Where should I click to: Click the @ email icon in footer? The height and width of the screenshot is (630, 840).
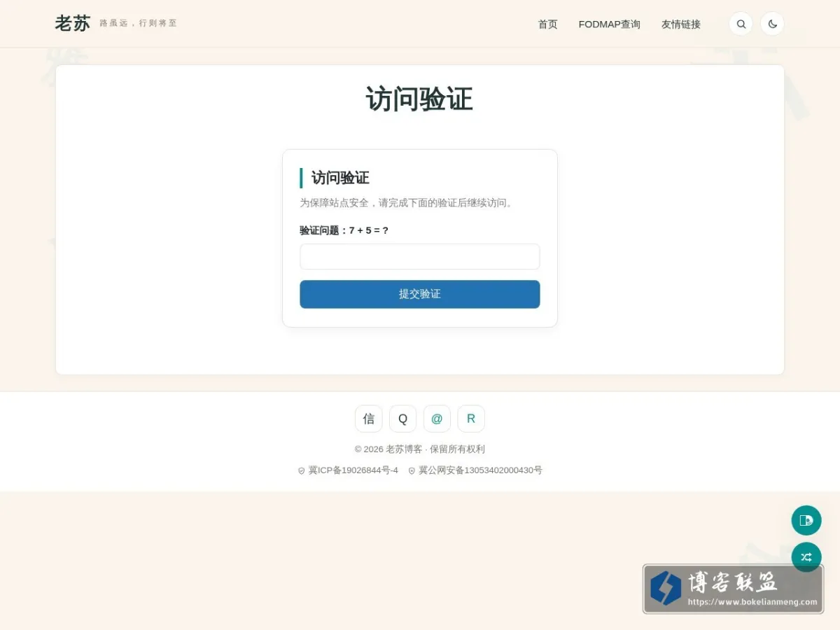click(x=437, y=419)
